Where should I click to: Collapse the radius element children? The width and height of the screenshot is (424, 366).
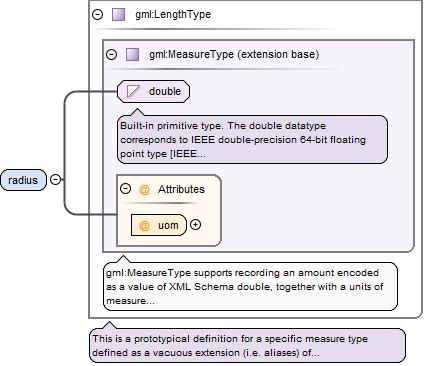point(55,180)
